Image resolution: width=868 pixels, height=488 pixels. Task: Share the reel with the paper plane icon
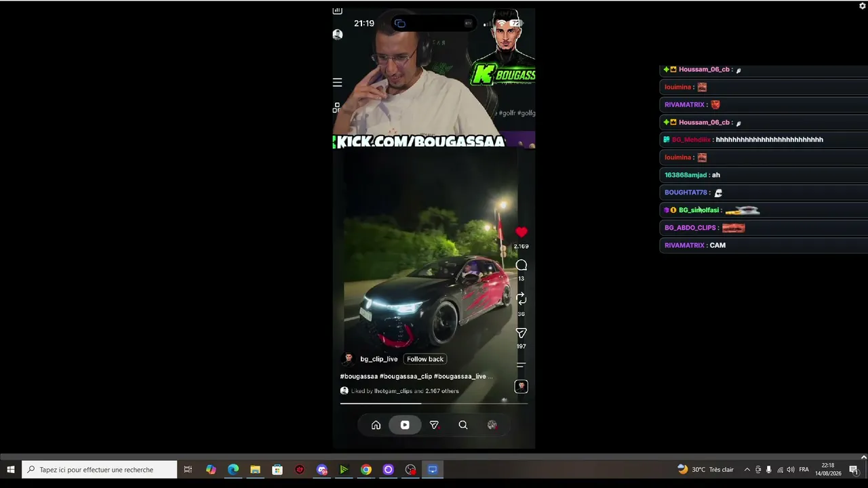pos(521,333)
